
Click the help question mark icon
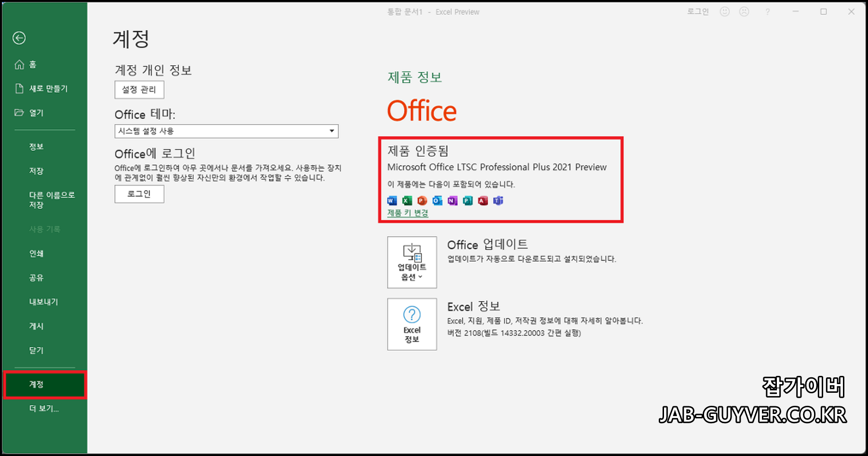(768, 12)
